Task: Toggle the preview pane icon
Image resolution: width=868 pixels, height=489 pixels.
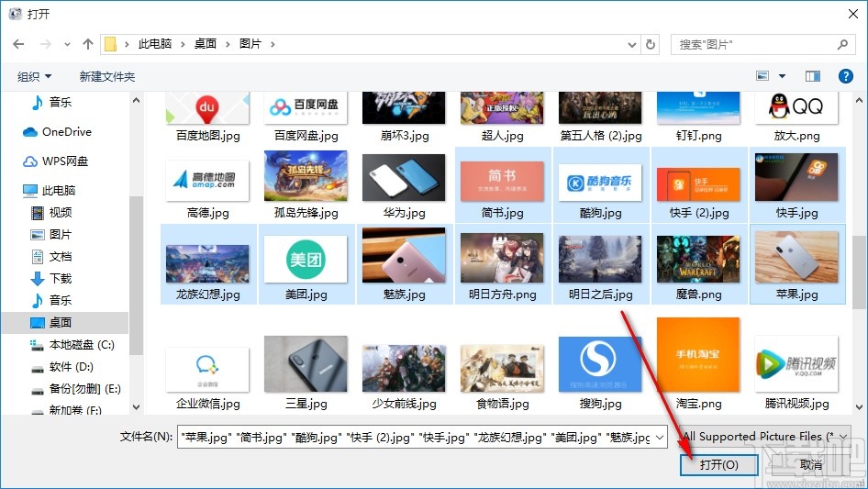Action: 813,76
